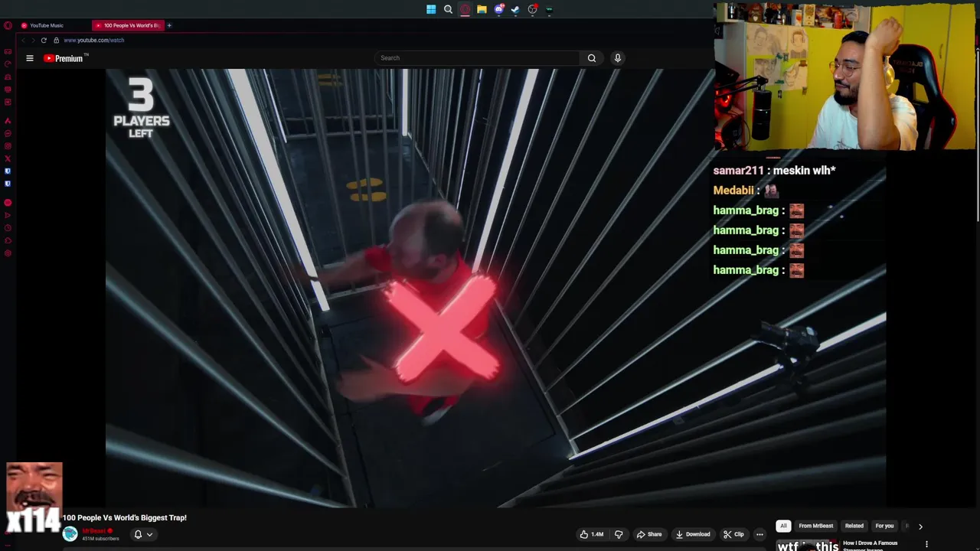Viewport: 980px width, 551px height.
Task: Reload the YouTube page
Action: 44,40
